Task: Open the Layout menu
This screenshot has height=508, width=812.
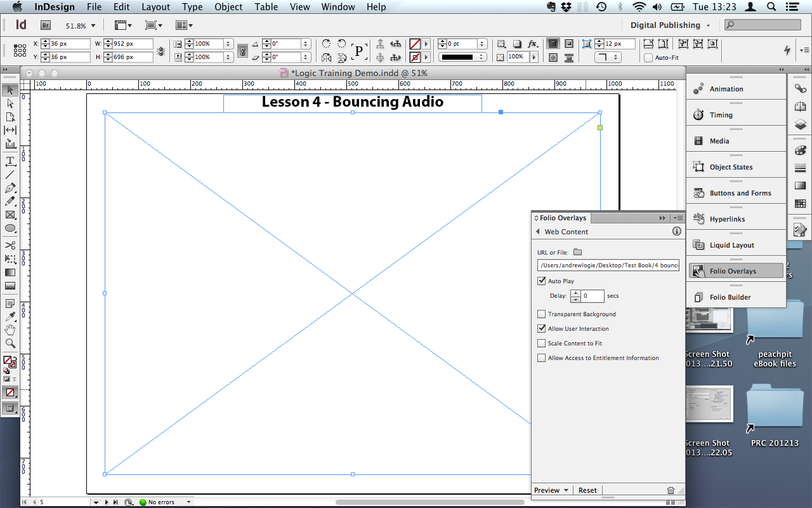Action: pos(155,7)
